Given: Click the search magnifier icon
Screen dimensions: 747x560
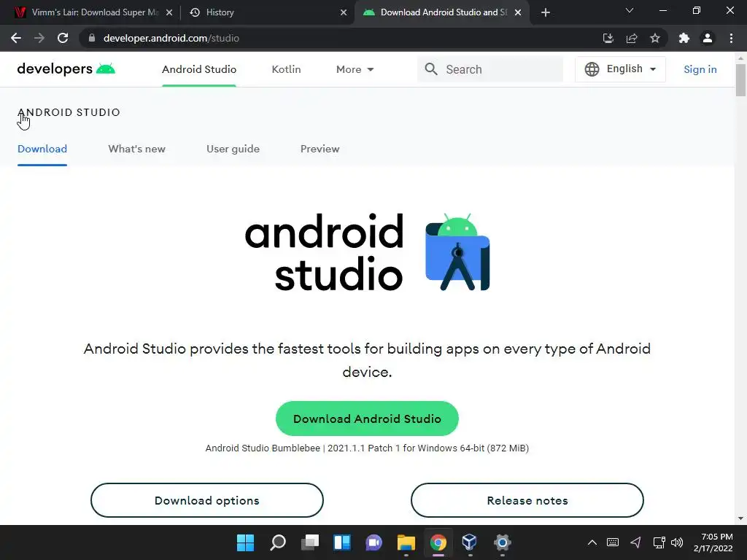Looking at the screenshot, I should pos(431,69).
